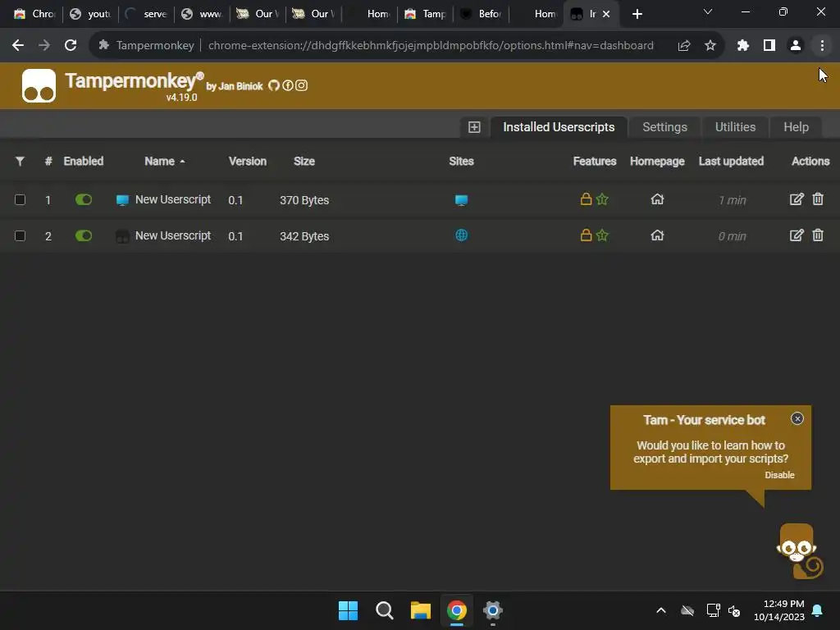Open the Chrome profile icon

pos(796,46)
